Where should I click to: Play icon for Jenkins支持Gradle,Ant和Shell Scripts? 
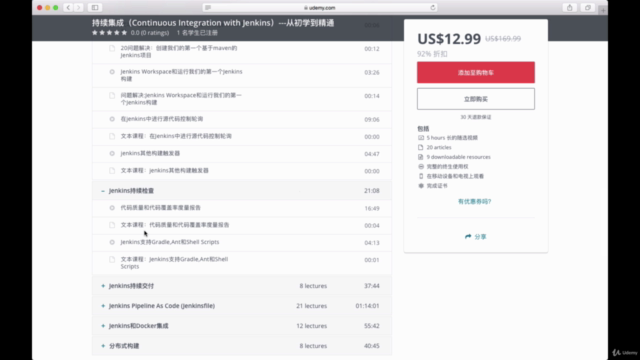point(112,242)
